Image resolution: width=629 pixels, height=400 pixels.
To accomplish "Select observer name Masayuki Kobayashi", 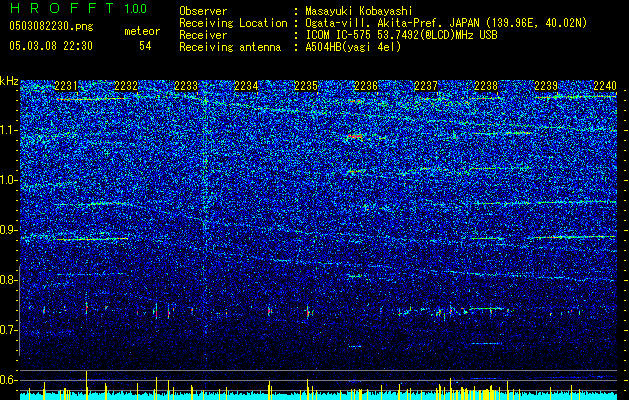I will [359, 11].
